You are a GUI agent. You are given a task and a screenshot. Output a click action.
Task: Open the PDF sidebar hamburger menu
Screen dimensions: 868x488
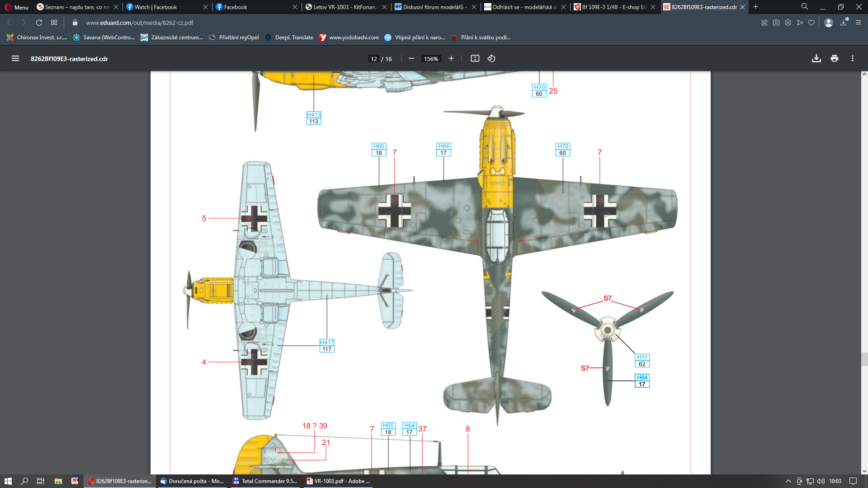[x=15, y=59]
